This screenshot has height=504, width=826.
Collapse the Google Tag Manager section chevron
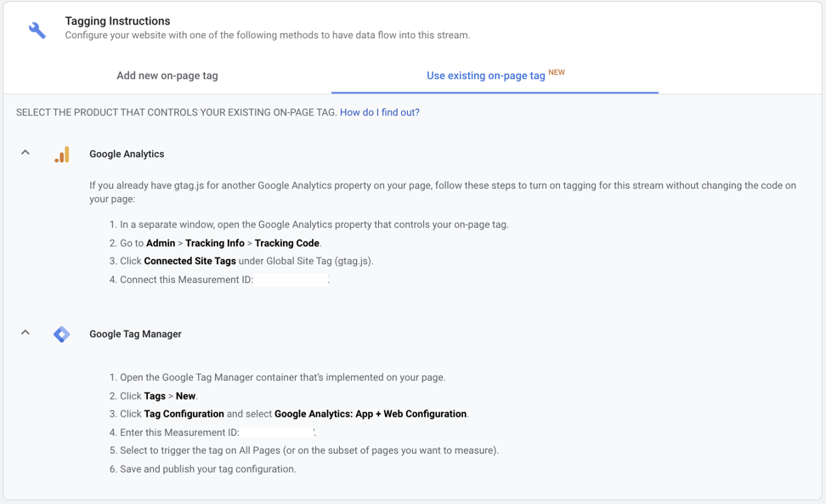(25, 333)
